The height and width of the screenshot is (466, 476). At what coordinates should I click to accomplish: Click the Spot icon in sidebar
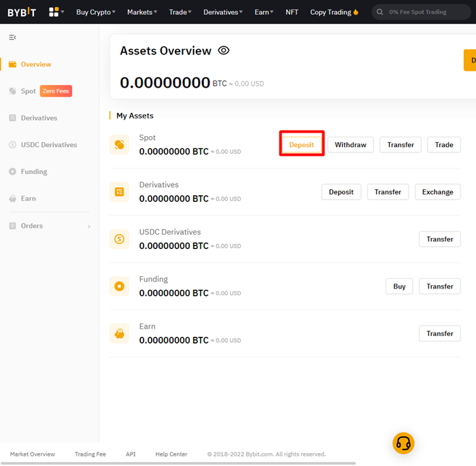[x=12, y=91]
